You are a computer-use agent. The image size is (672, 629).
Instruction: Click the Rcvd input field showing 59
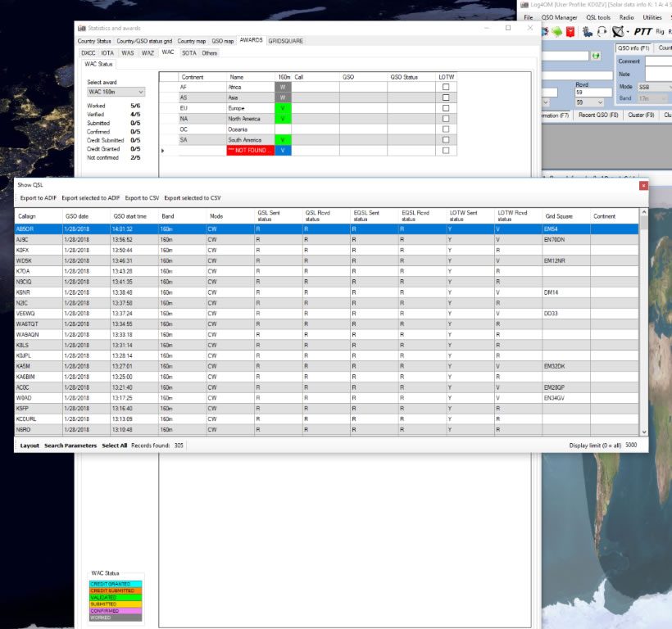(593, 93)
